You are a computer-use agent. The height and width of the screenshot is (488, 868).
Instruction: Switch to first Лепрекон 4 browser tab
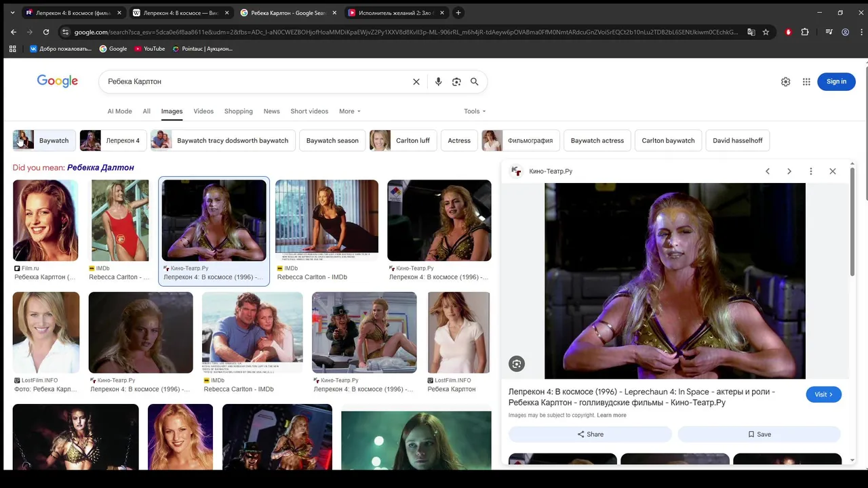73,12
